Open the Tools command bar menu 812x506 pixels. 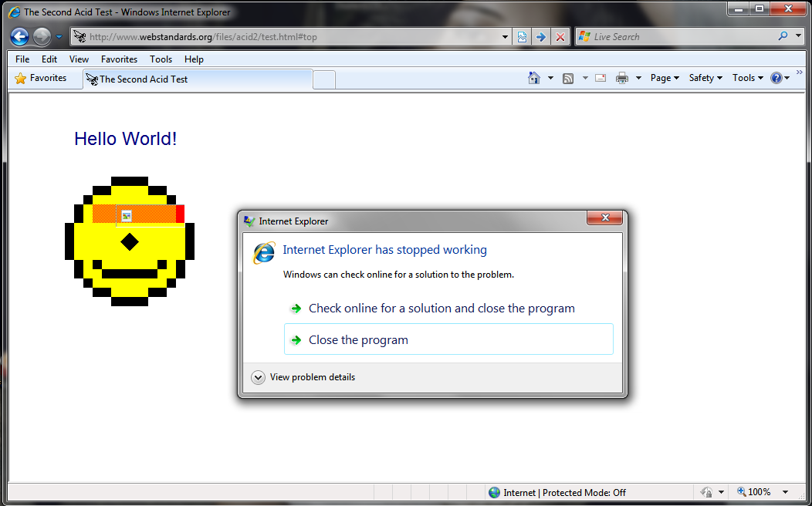(748, 78)
